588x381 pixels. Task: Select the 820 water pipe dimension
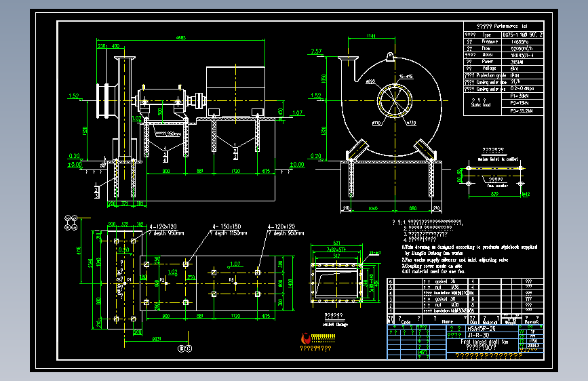(494, 194)
